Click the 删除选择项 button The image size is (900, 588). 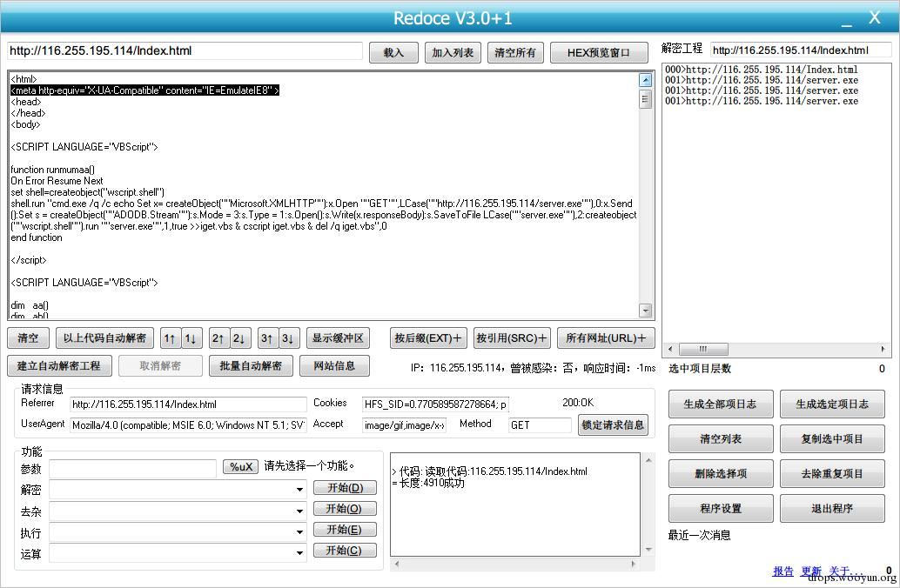click(x=721, y=474)
